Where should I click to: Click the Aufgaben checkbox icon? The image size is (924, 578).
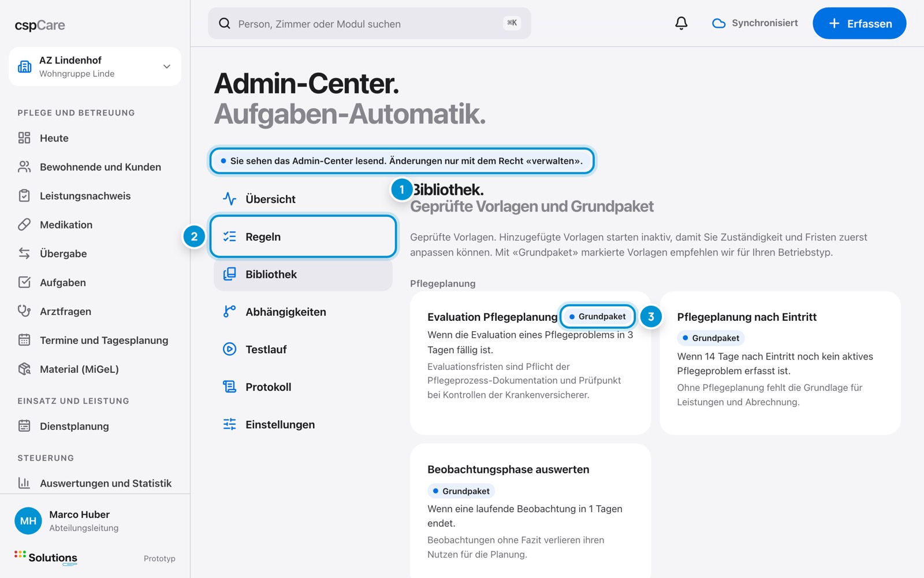[x=24, y=282]
